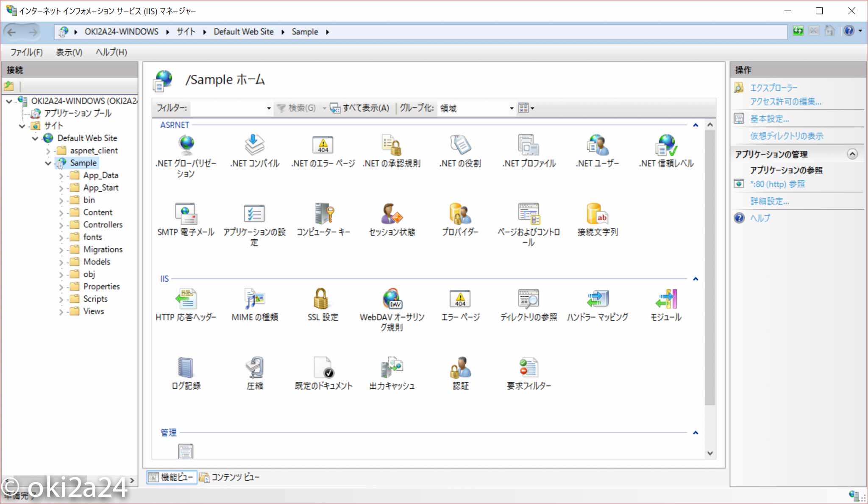
Task: Collapse the ASP.NET section chevron
Action: click(x=695, y=125)
